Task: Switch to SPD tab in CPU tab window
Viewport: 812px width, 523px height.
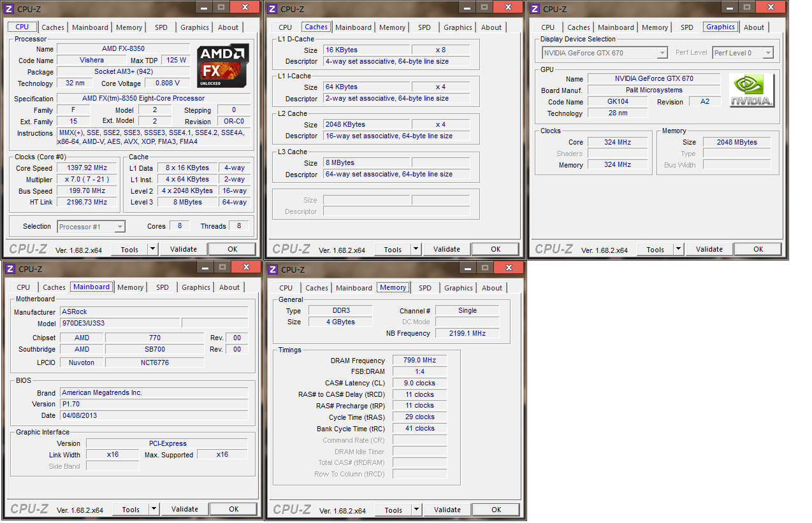Action: click(x=161, y=27)
